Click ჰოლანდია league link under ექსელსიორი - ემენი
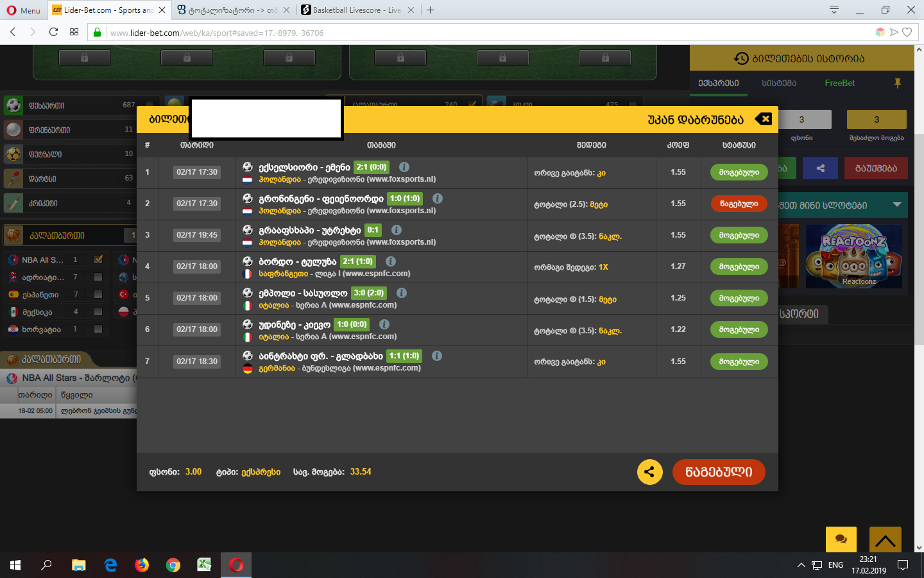This screenshot has width=924, height=578. coord(280,179)
